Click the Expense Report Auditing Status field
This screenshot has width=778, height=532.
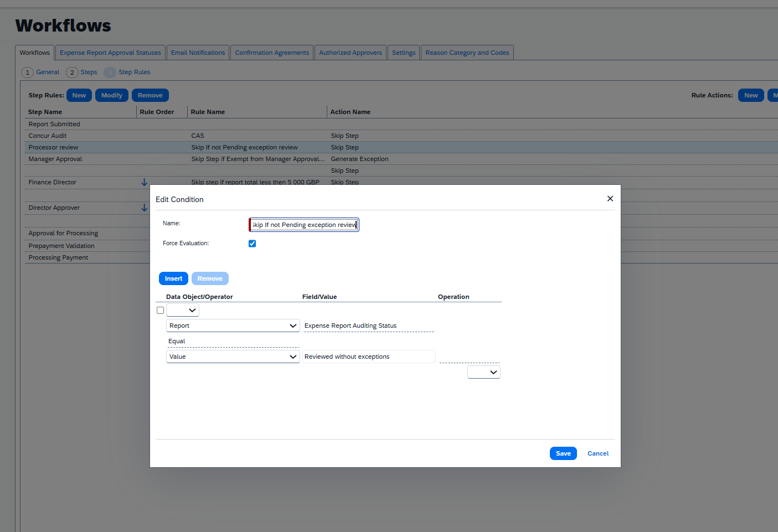coord(369,326)
